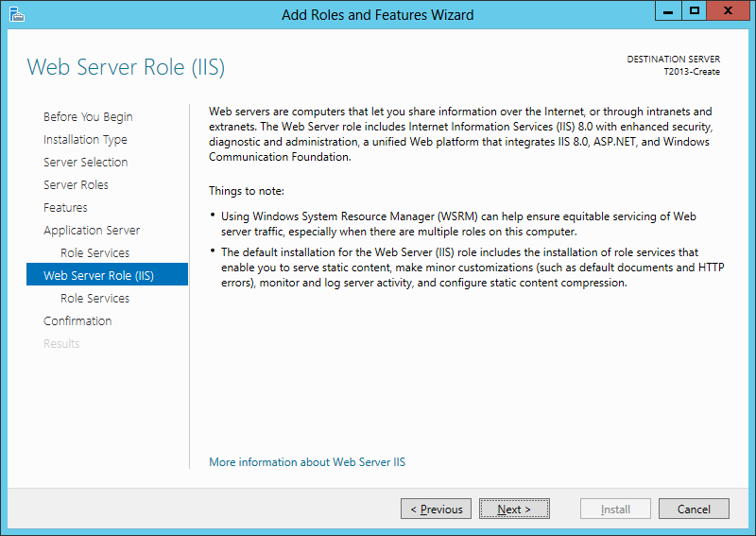Jump to the Server Roles page

76,185
